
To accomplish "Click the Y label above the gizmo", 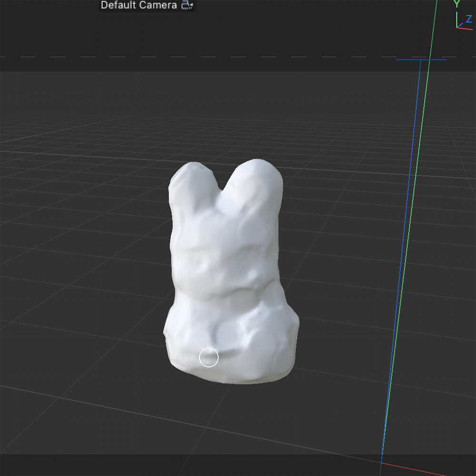I will (x=456, y=3).
